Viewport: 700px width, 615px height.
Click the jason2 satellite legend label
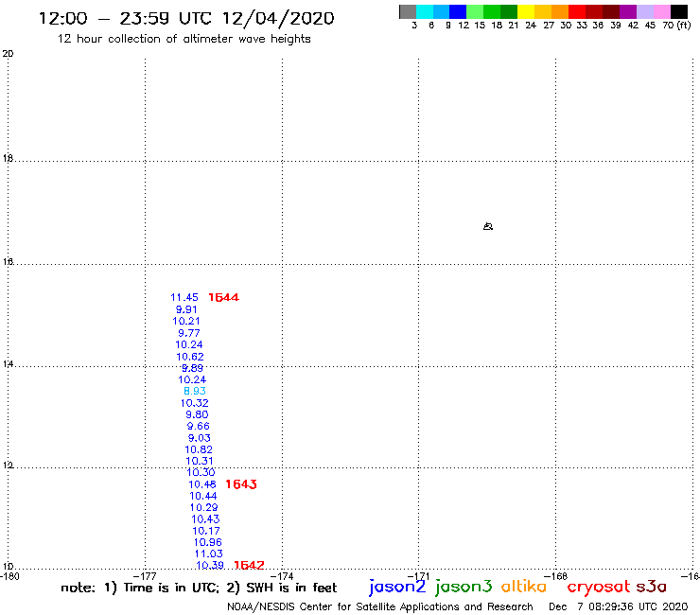tap(397, 587)
